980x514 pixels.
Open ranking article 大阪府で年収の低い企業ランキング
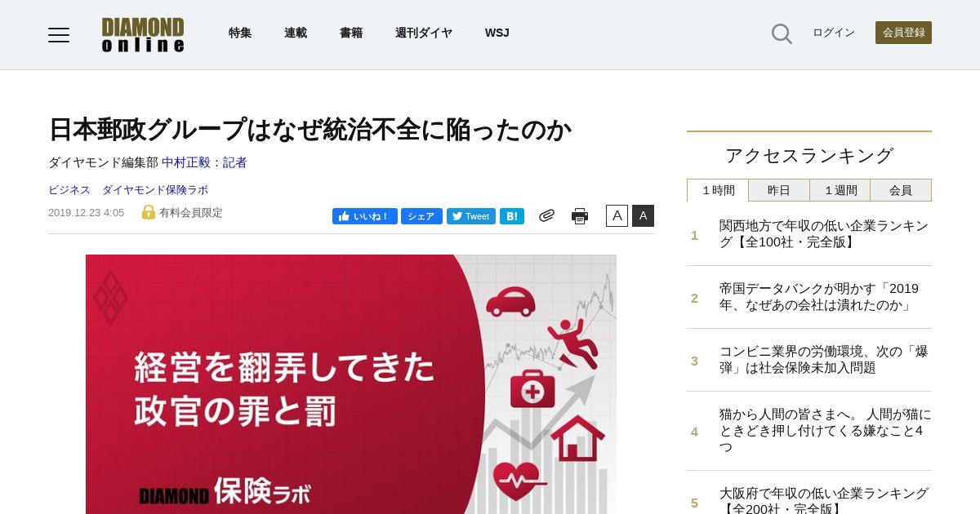824,501
